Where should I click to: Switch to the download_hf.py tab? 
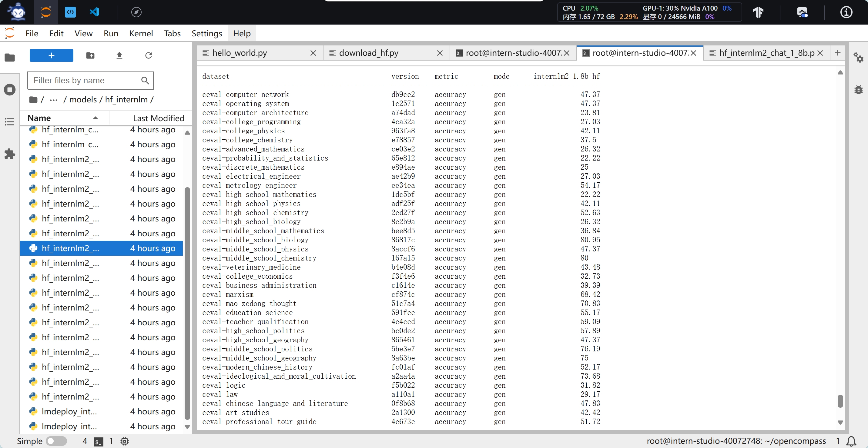click(369, 53)
